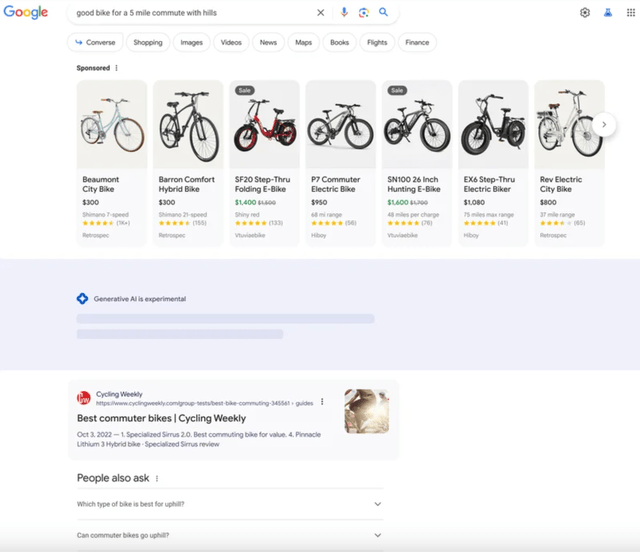Click the Google logo
640x552 pixels.
coord(26,12)
